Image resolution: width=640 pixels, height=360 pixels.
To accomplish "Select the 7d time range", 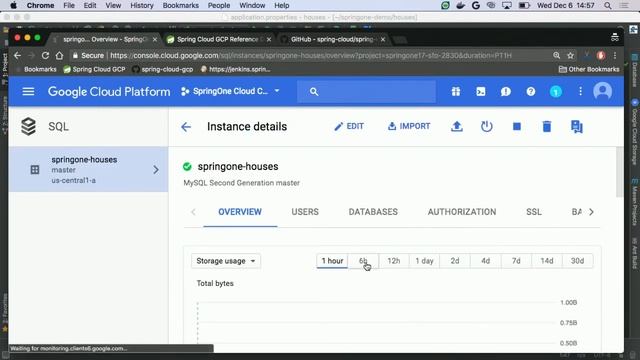I will 516,261.
